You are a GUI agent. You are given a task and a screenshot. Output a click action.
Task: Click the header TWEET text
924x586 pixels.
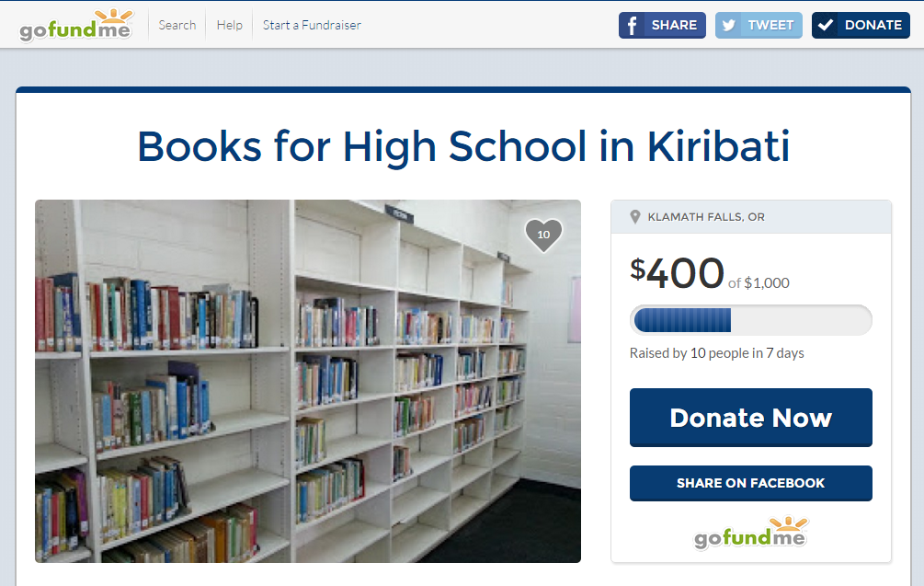[770, 25]
